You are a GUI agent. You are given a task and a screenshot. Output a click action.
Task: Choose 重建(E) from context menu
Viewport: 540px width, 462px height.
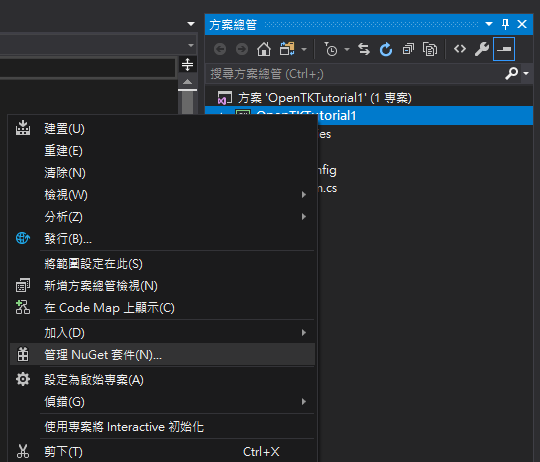[x=162, y=151]
